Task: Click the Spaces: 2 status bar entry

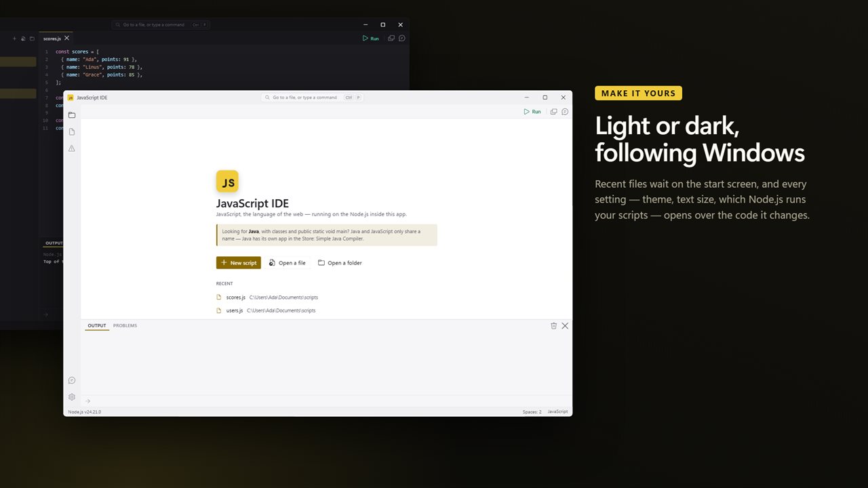Action: point(532,412)
